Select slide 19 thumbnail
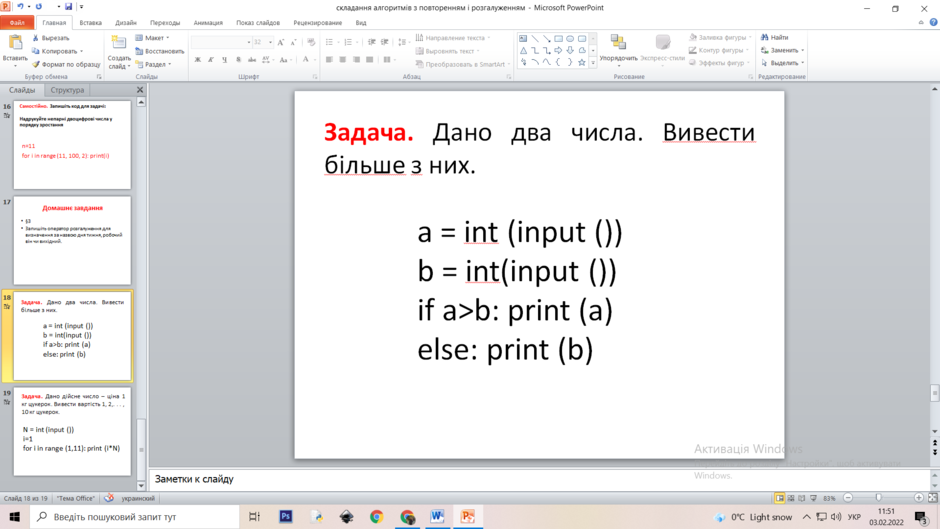The image size is (940, 529). (x=72, y=432)
